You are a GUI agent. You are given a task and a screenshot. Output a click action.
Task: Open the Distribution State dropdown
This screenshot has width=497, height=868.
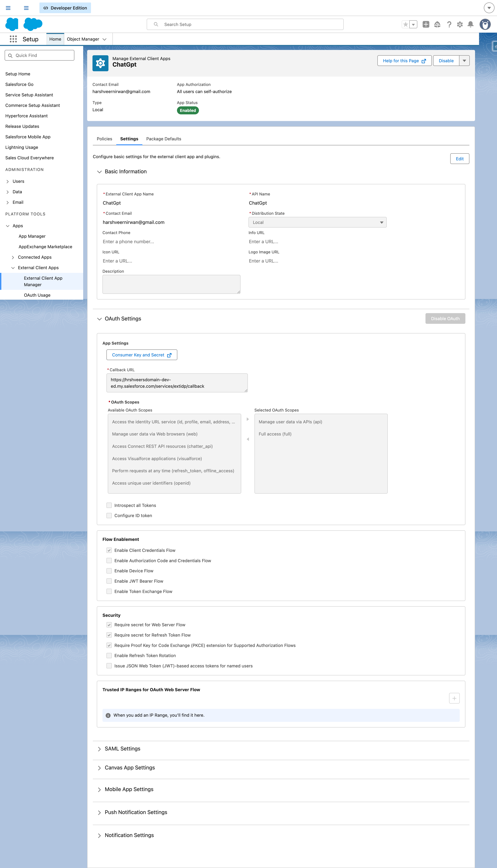381,222
